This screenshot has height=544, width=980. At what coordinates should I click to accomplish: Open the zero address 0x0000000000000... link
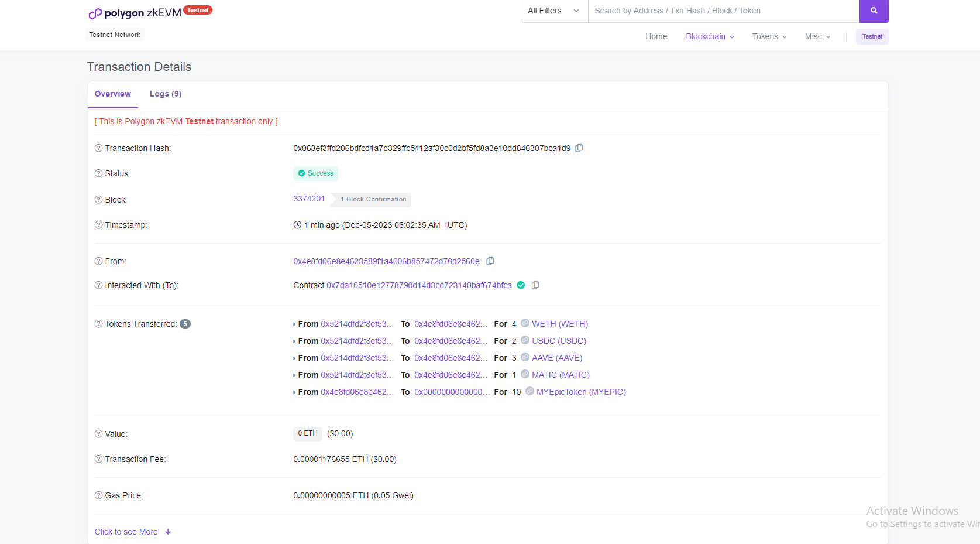[451, 392]
